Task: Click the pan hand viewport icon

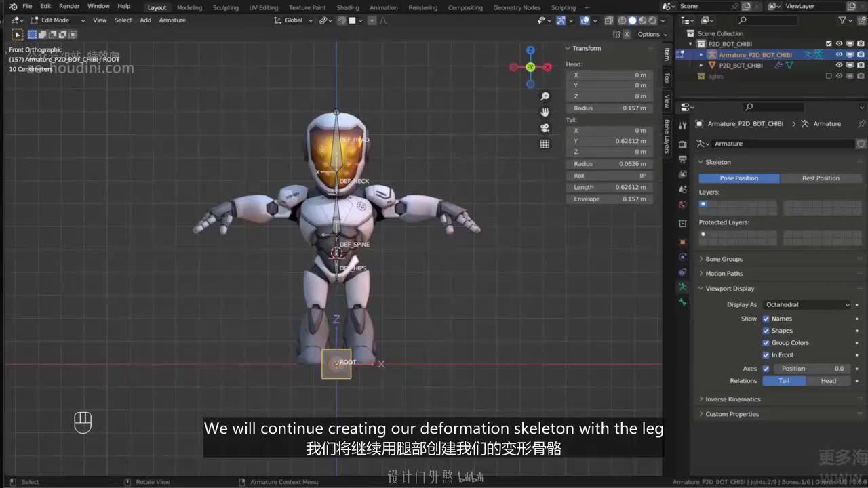Action: coord(545,112)
